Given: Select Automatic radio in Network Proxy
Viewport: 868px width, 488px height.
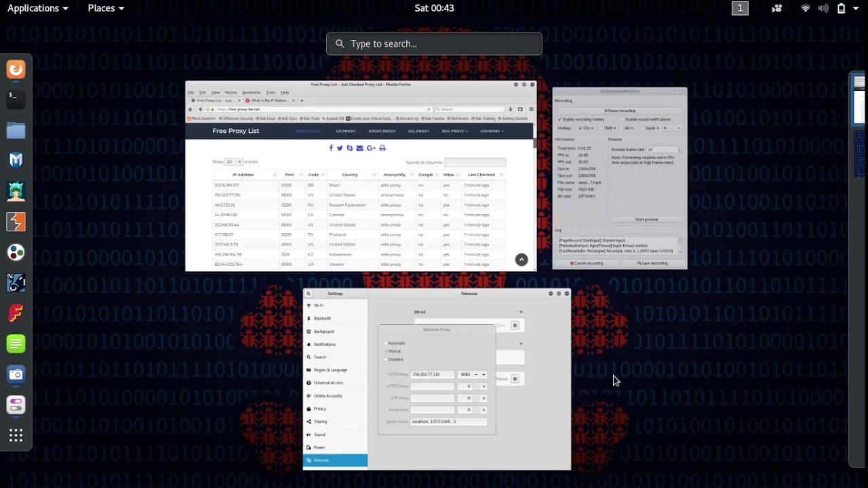Looking at the screenshot, I should click(386, 343).
